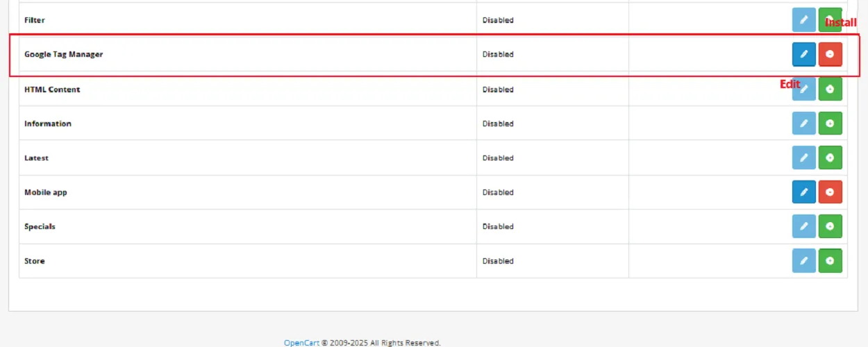Screen dimensions: 868x347
Task: Click the Google Tag Manager module name
Action: click(63, 54)
